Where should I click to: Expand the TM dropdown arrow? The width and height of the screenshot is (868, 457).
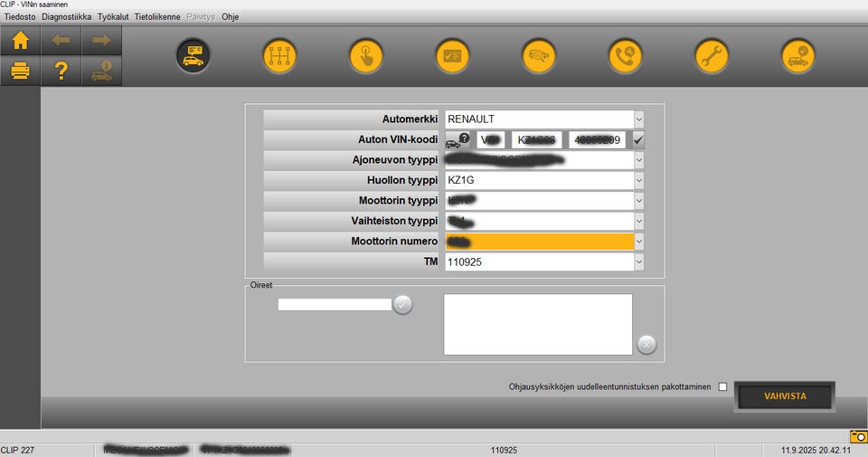(x=639, y=262)
